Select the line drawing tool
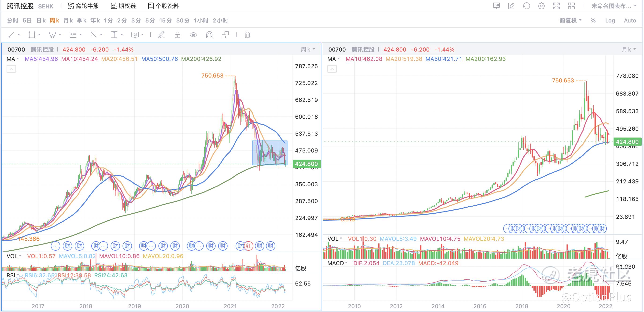644x312 pixels. click(x=11, y=35)
